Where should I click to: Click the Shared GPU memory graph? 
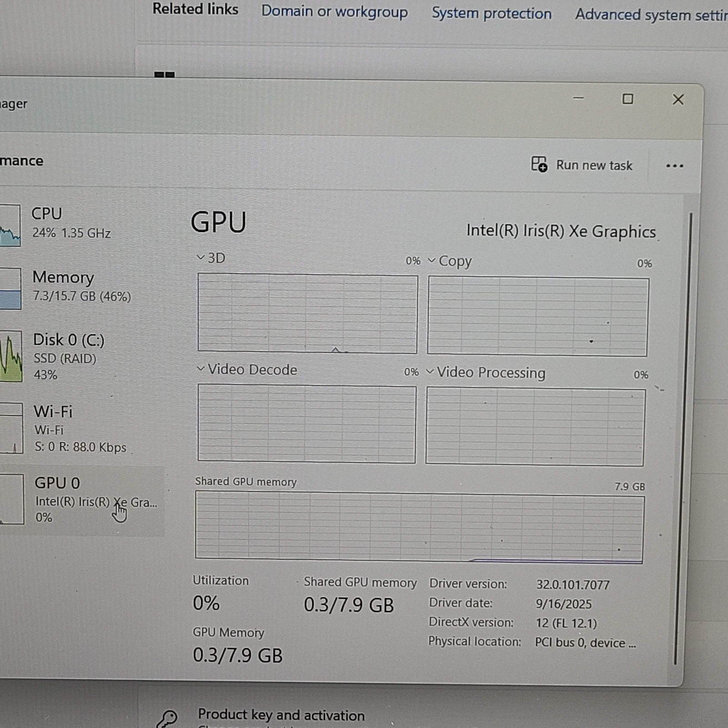point(420,527)
